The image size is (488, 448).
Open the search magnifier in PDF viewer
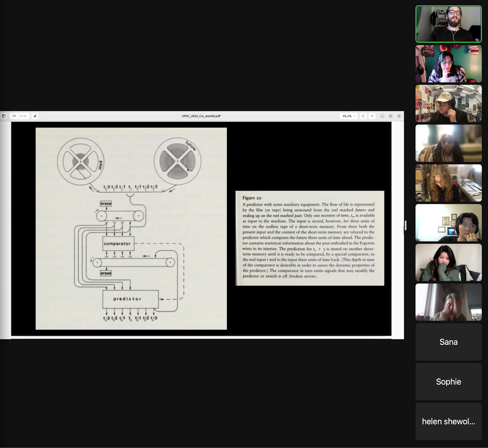[363, 116]
